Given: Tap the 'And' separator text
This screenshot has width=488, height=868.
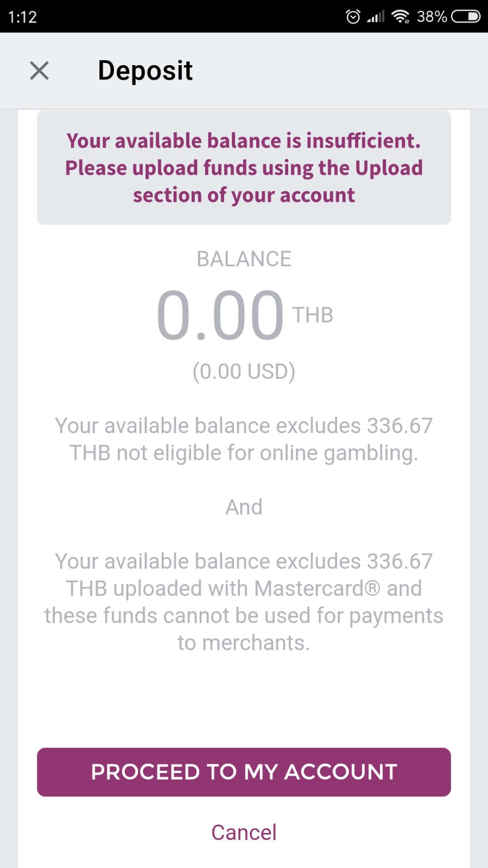Looking at the screenshot, I should pos(244,507).
